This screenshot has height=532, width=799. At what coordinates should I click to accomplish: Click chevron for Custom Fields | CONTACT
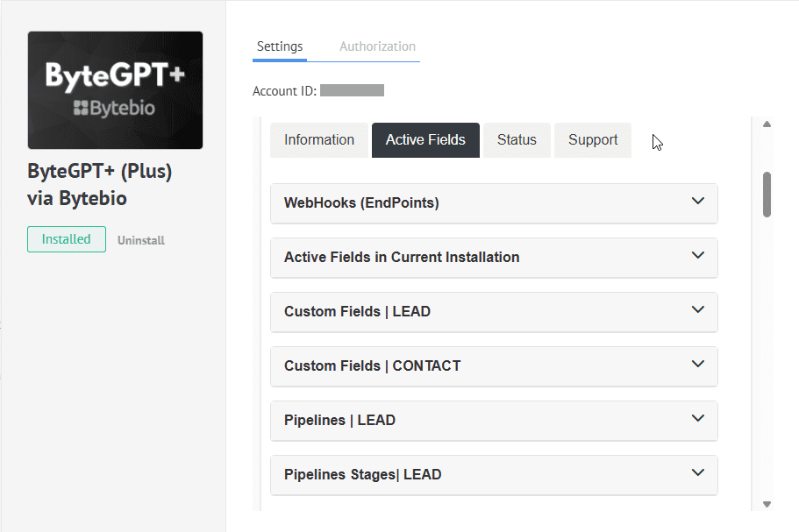pyautogui.click(x=698, y=364)
